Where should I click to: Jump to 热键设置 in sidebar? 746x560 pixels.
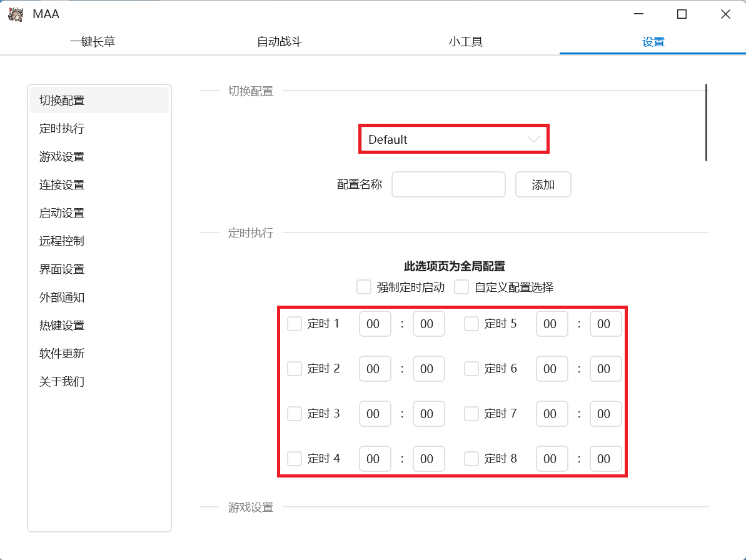click(x=62, y=326)
